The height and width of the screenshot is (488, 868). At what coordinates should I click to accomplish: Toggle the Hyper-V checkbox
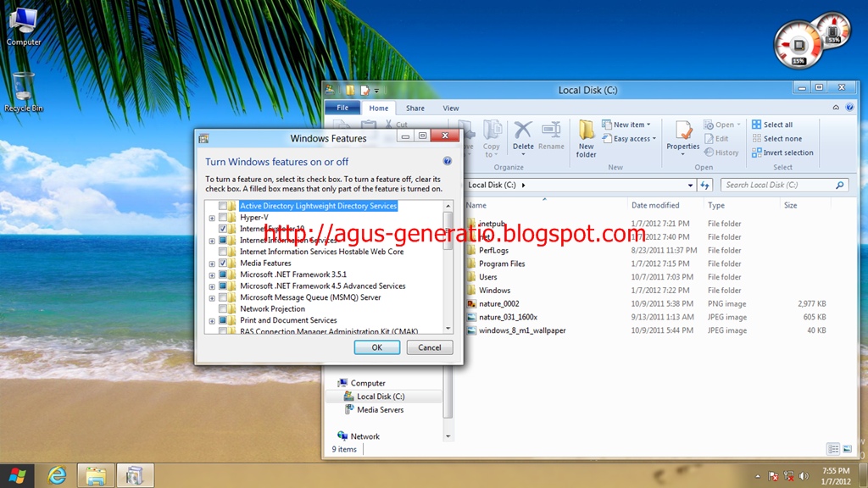[223, 218]
